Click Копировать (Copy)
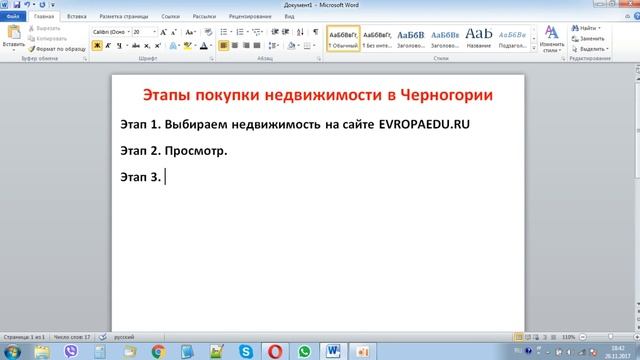640x360 pixels. (47, 38)
